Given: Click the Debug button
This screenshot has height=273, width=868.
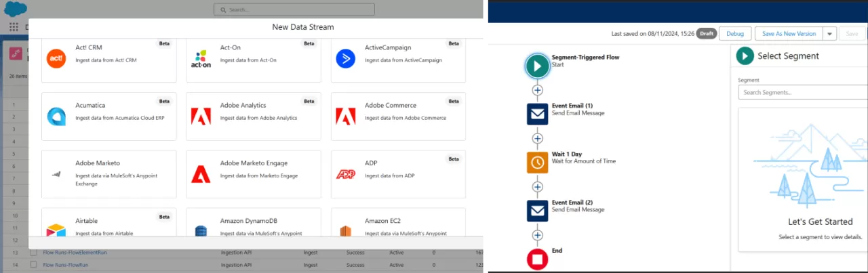Looking at the screenshot, I should click(x=735, y=33).
